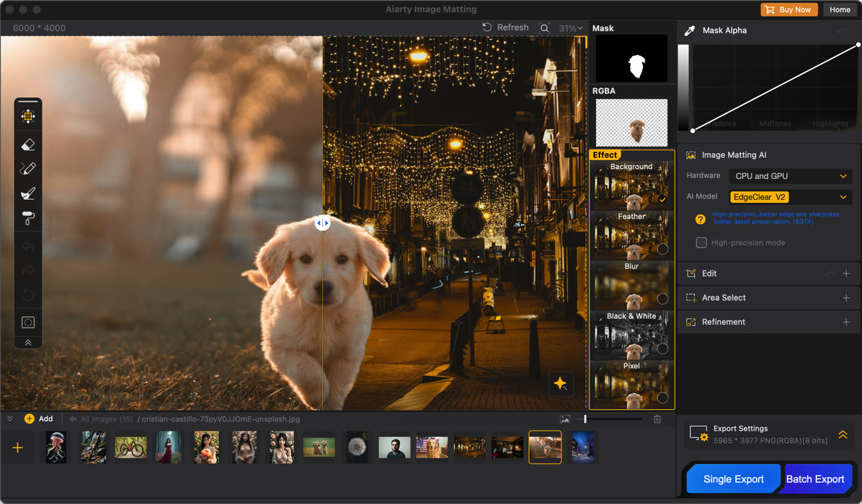This screenshot has width=862, height=504.
Task: Enable High-precision mode checkbox
Action: (x=701, y=243)
